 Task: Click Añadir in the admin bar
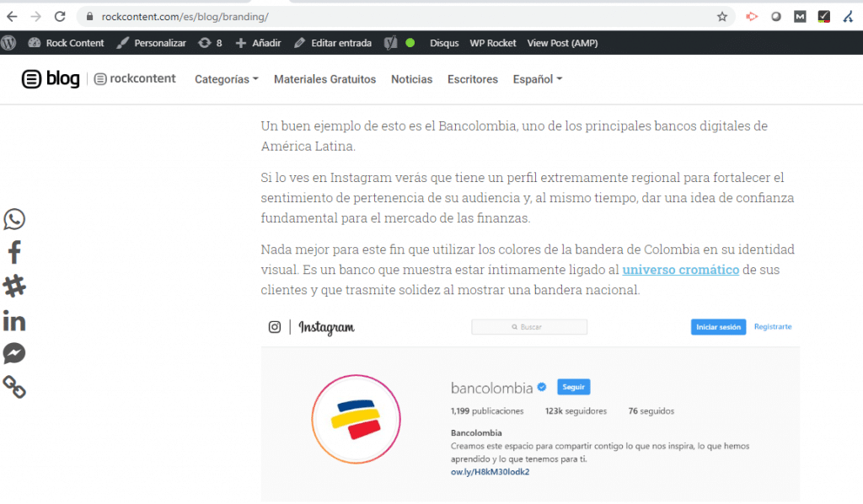click(258, 43)
